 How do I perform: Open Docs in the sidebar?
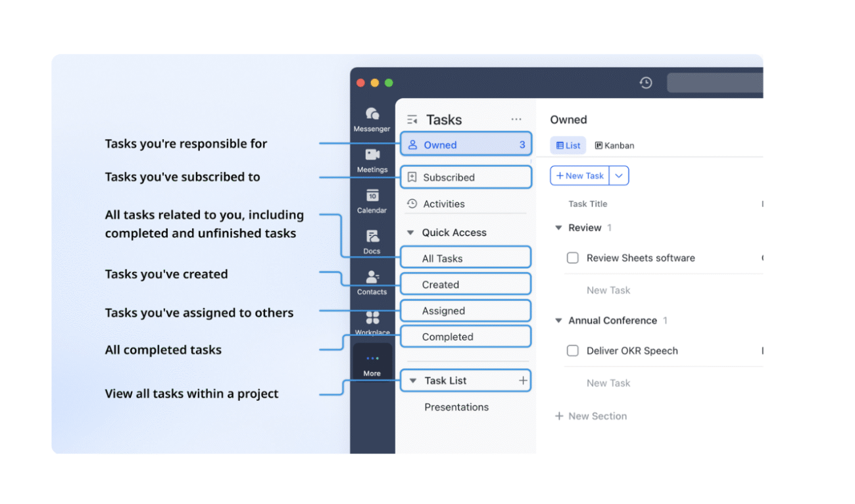372,237
